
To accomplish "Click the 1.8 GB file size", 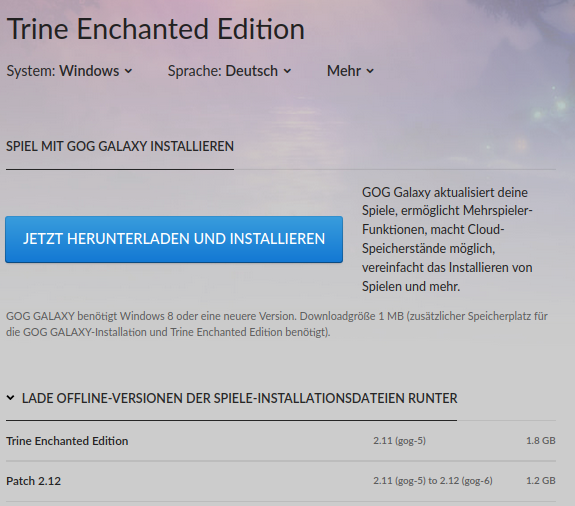I will click(541, 440).
